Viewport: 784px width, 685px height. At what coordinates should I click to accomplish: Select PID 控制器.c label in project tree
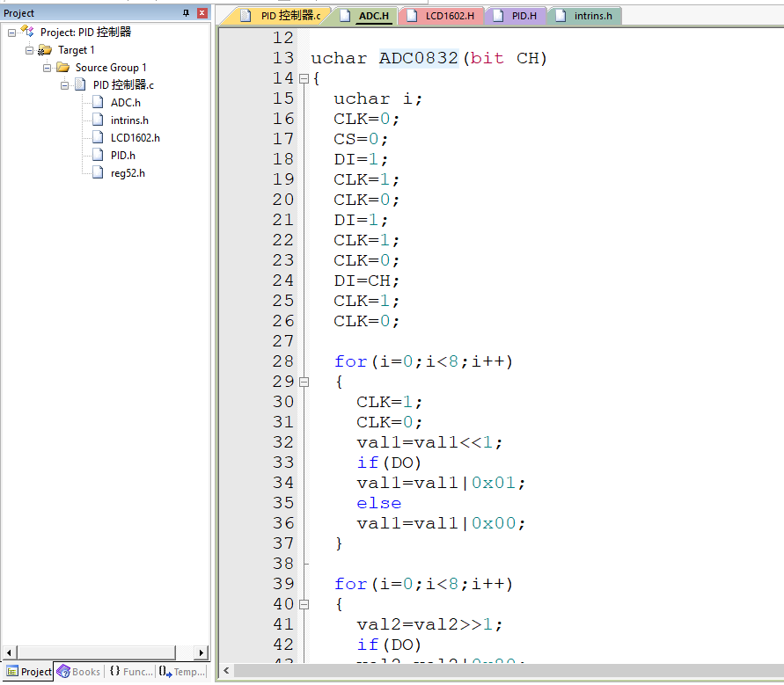(123, 85)
